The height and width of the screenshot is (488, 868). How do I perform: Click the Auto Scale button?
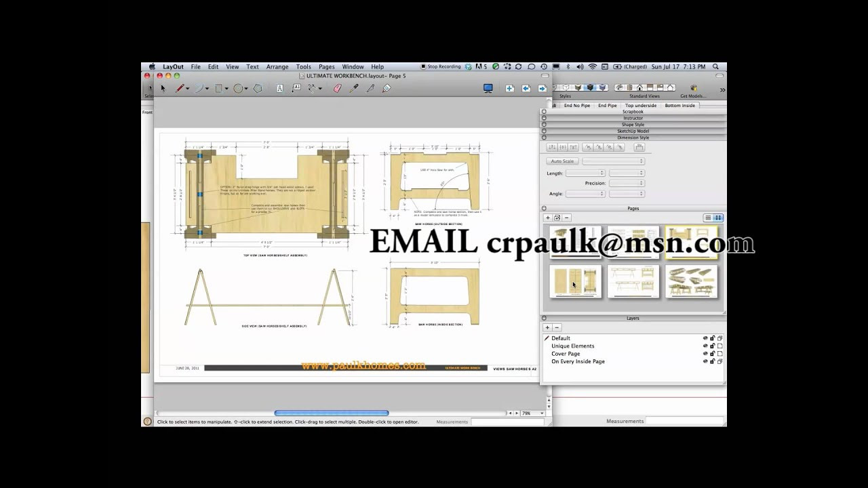pos(562,161)
